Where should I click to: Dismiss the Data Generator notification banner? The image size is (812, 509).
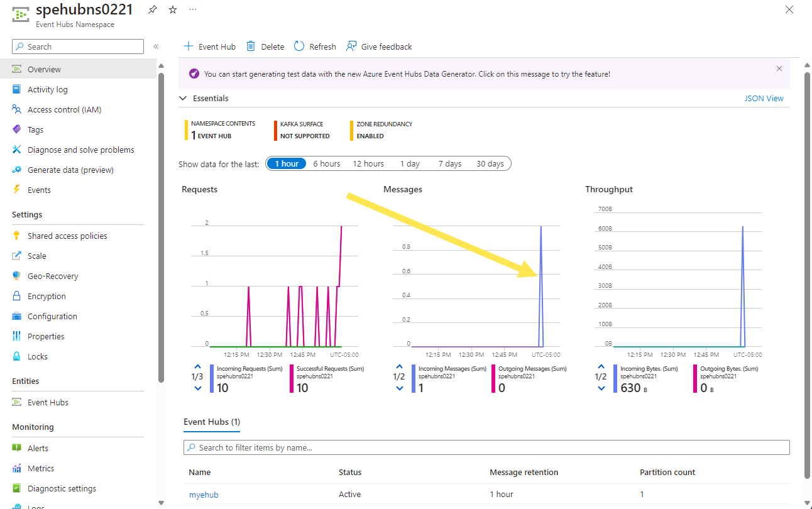(x=779, y=68)
